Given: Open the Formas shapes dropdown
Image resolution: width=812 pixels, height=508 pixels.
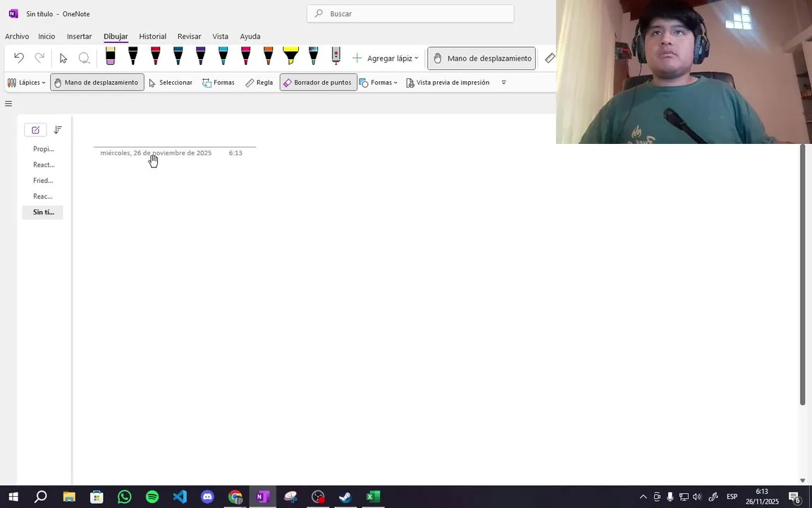Looking at the screenshot, I should tap(379, 83).
